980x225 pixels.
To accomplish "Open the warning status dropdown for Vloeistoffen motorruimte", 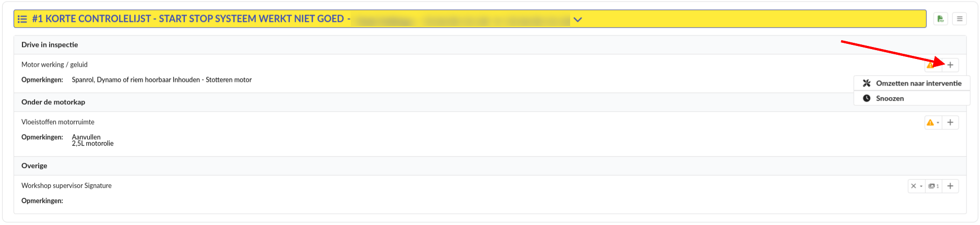I will 932,123.
